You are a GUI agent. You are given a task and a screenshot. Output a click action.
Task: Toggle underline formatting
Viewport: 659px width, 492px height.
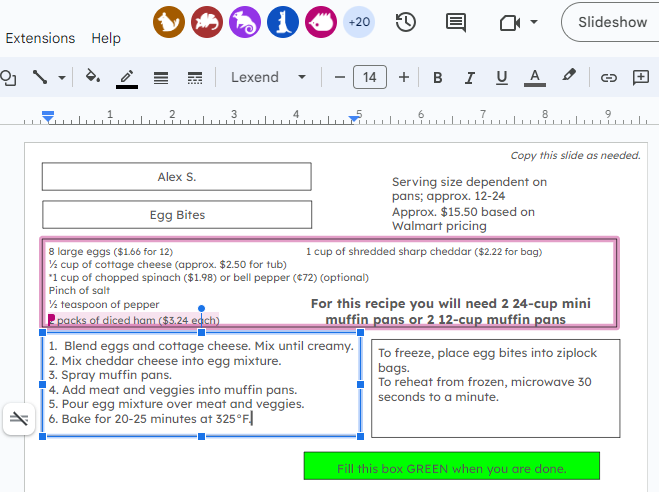501,77
